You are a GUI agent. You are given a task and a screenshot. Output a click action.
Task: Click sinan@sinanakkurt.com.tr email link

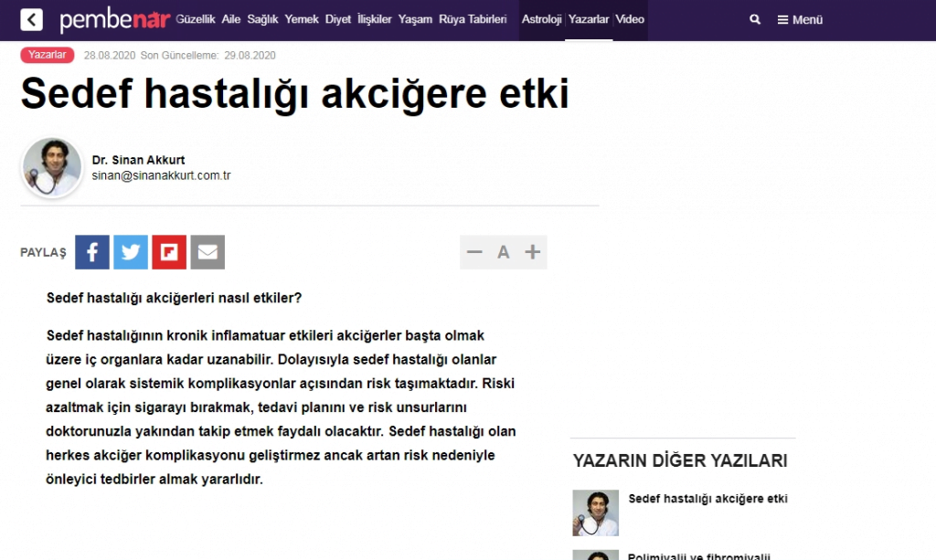tap(161, 175)
